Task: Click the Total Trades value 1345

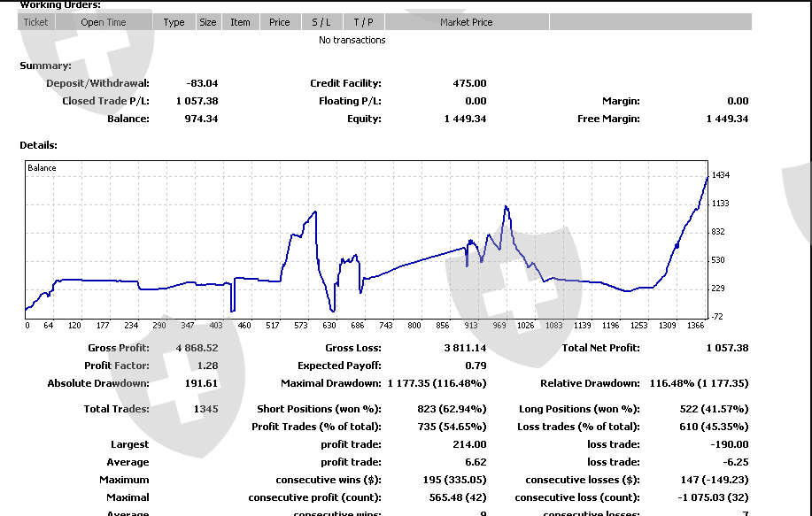Action: click(x=205, y=409)
